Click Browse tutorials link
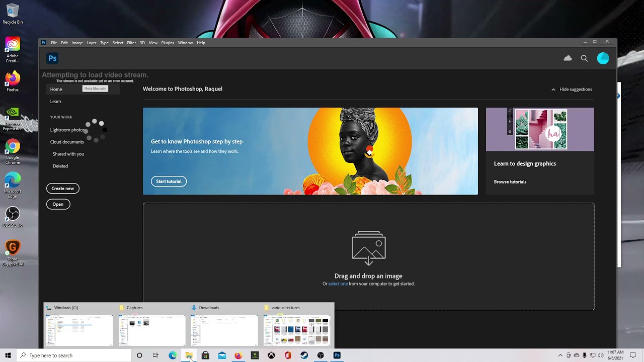Screen dimensions: 644x362 click(510, 182)
